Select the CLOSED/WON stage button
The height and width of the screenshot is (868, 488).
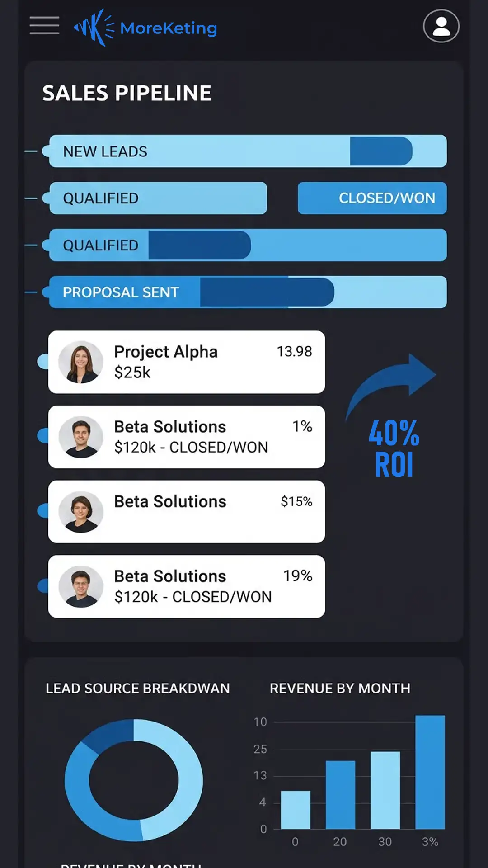pyautogui.click(x=372, y=198)
